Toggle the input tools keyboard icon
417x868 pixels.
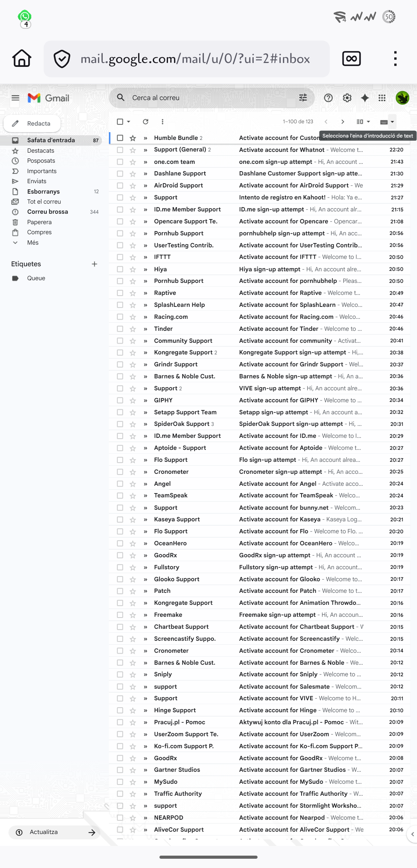tap(383, 122)
